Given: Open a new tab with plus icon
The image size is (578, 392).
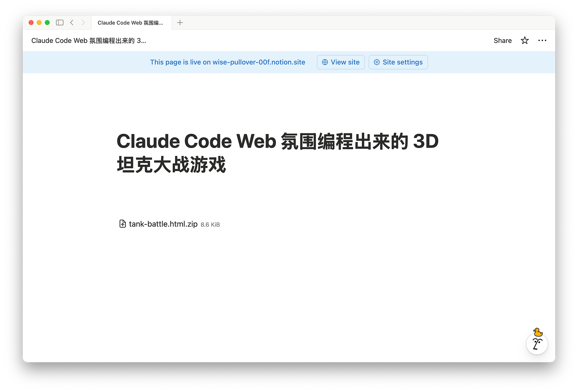Looking at the screenshot, I should coord(180,23).
